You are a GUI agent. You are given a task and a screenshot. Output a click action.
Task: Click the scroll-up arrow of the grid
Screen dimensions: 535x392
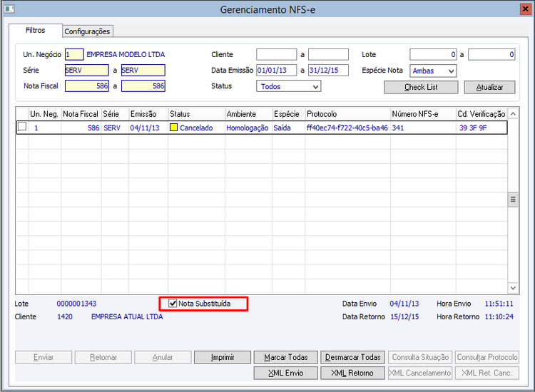[x=513, y=114]
